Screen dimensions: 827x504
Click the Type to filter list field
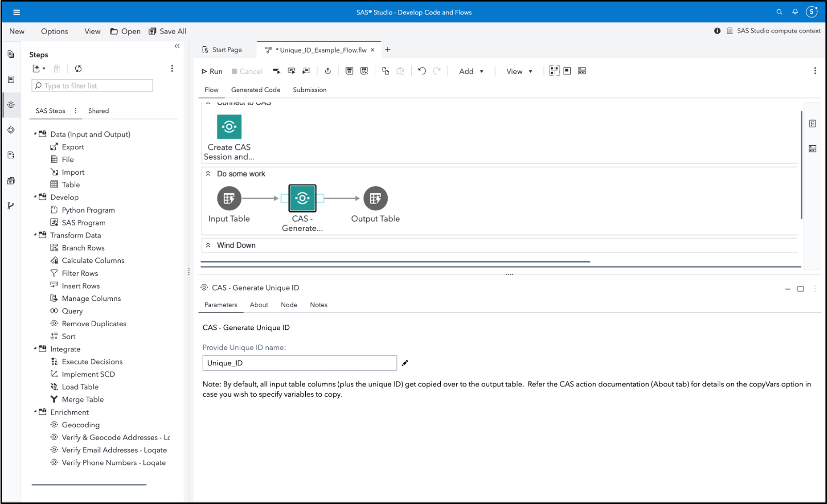click(92, 86)
